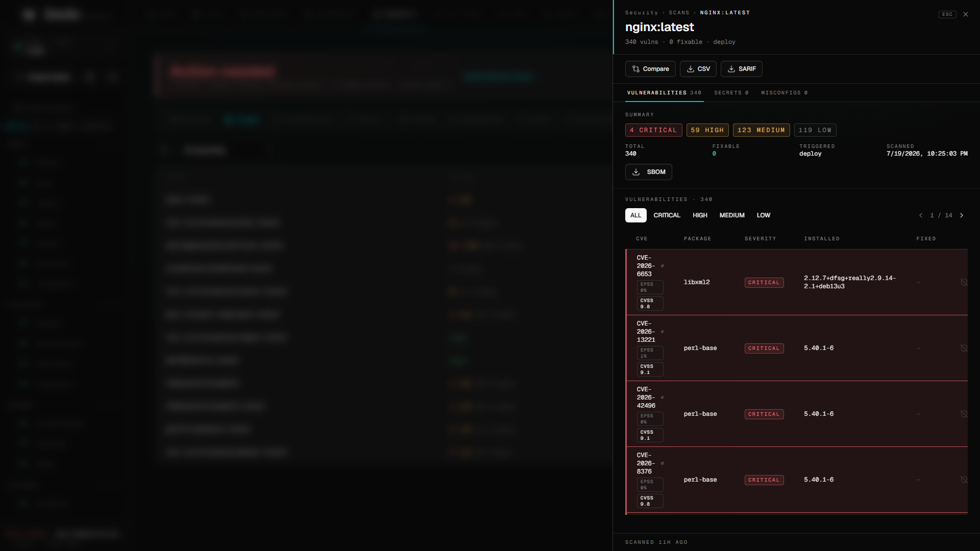Image resolution: width=980 pixels, height=551 pixels.
Task: Click Security in the breadcrumb
Action: tap(642, 13)
